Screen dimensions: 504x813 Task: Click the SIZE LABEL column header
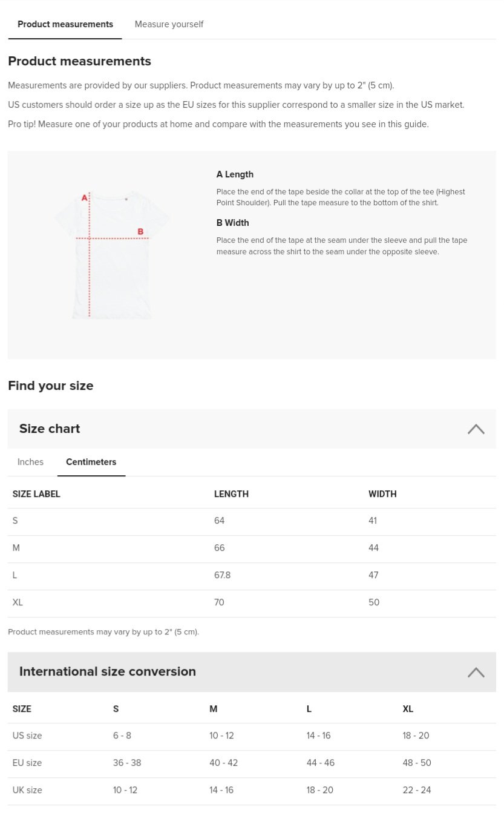click(36, 494)
